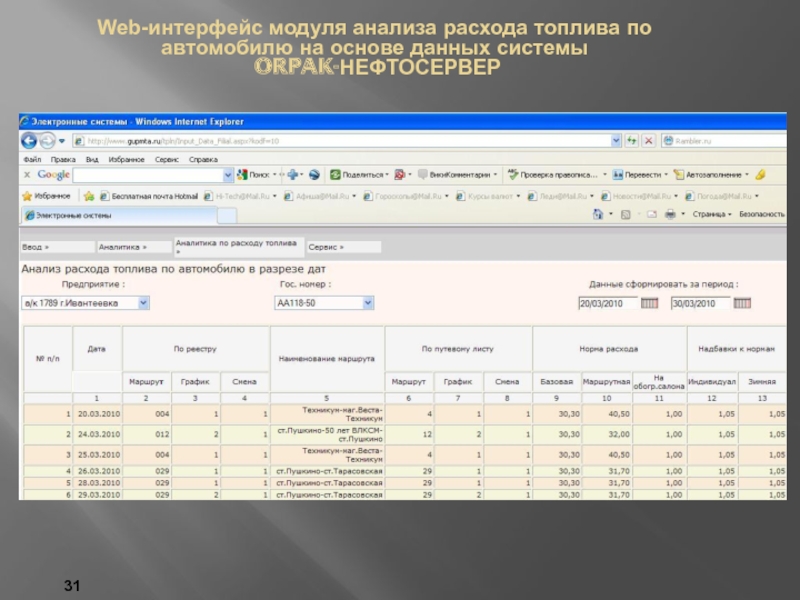
Task: Click the browser Forward arrow button
Action: point(47,140)
